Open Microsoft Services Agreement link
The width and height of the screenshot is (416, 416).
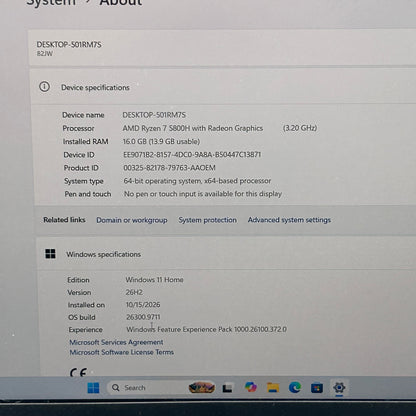click(x=116, y=342)
